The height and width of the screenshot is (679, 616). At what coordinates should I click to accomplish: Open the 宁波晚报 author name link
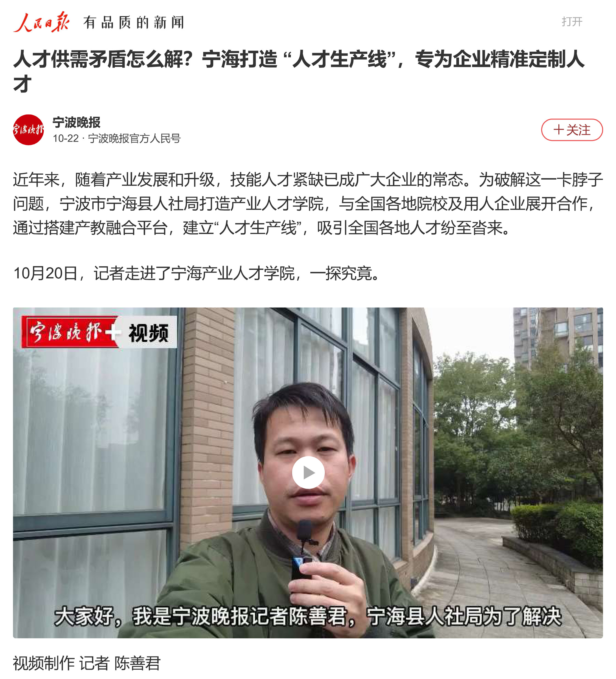[x=76, y=122]
